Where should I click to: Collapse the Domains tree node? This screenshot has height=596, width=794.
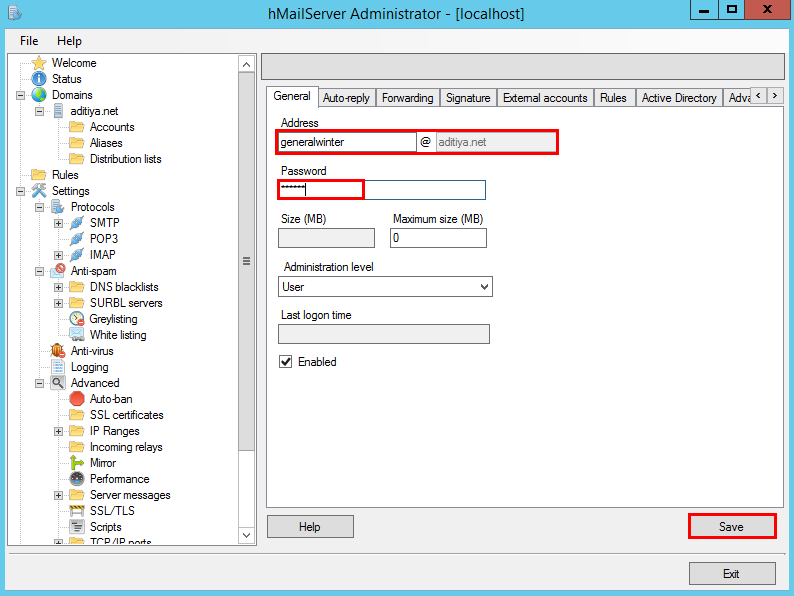[x=20, y=95]
